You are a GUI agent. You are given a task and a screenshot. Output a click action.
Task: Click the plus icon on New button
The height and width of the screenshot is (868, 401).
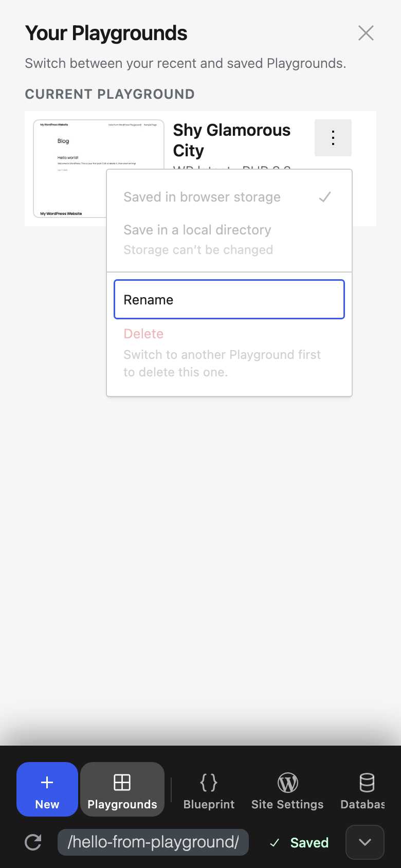pyautogui.click(x=47, y=783)
